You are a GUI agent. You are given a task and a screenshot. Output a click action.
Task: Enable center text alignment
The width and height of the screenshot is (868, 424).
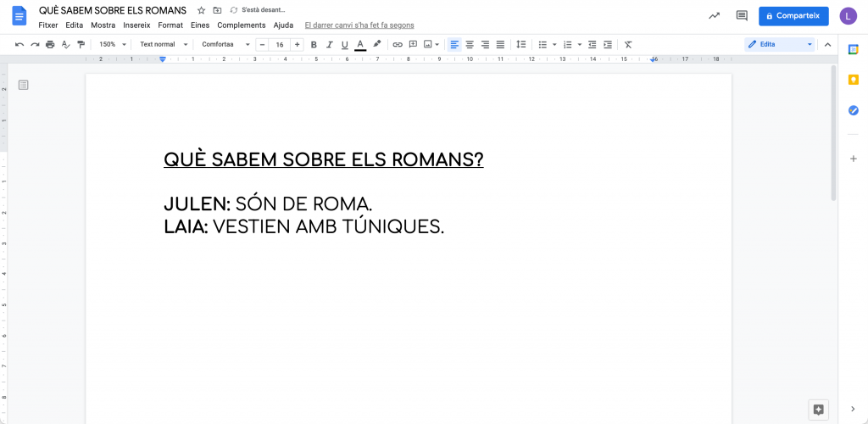[x=470, y=44]
